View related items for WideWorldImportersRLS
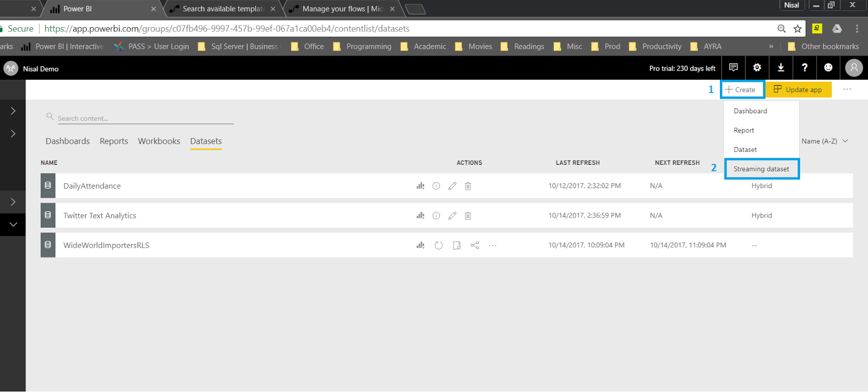The image size is (868, 392). click(475, 245)
